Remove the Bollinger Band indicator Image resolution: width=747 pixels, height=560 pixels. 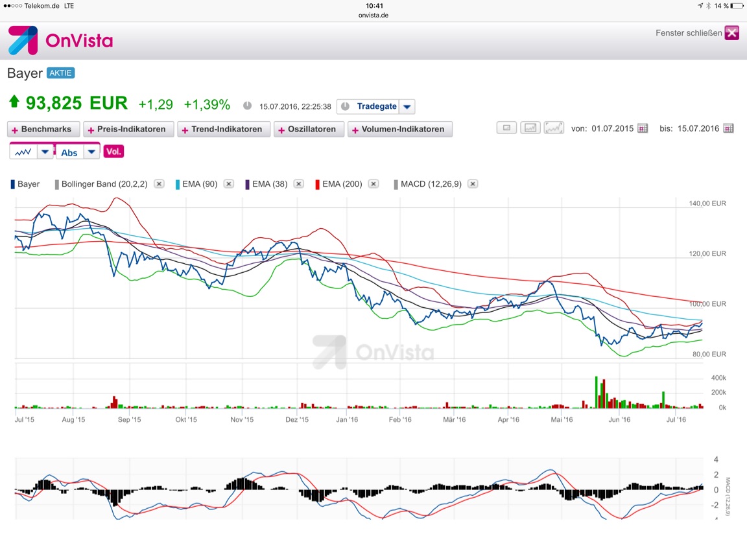pos(159,184)
